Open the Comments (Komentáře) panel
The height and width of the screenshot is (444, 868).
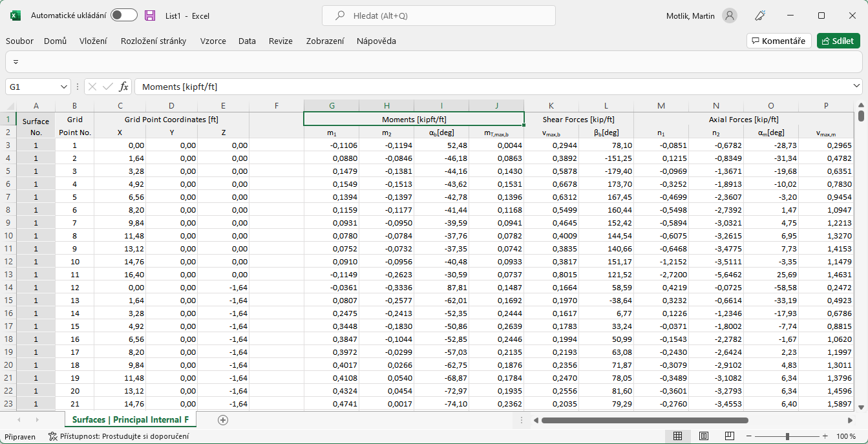(x=779, y=40)
